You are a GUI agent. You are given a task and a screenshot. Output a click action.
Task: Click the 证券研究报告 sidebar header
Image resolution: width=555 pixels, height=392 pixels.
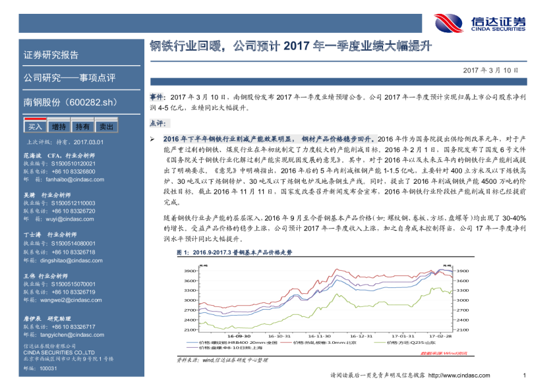51,55
